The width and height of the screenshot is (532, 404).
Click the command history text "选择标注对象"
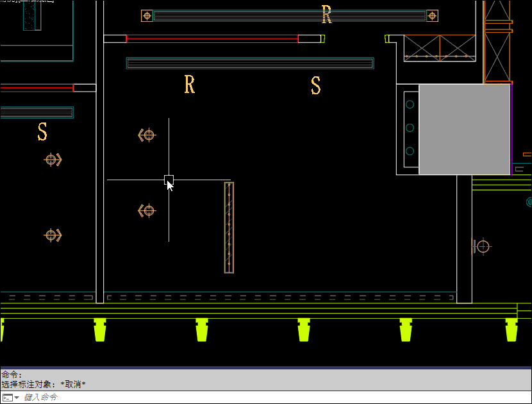29,384
